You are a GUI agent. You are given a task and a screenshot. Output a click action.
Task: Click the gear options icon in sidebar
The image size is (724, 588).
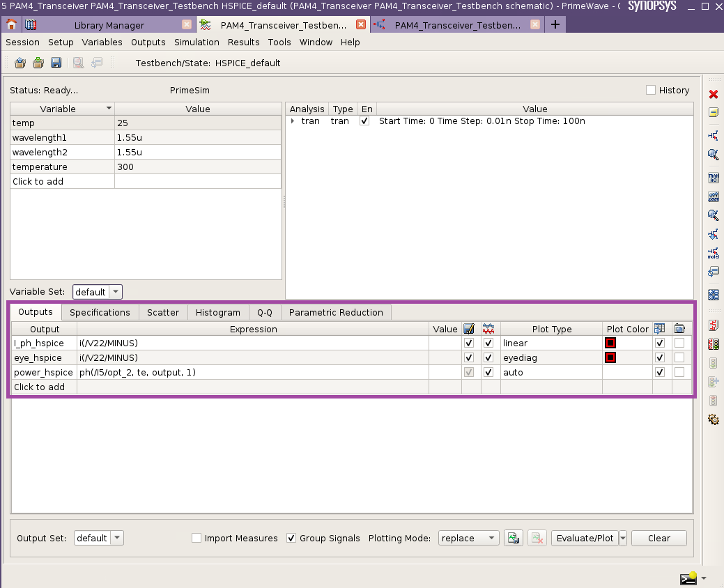coord(714,419)
